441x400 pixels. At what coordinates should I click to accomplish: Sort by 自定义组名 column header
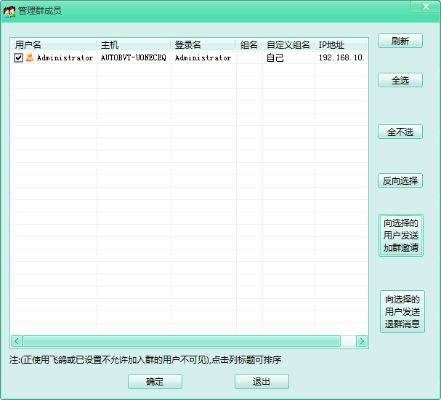pyautogui.click(x=289, y=45)
